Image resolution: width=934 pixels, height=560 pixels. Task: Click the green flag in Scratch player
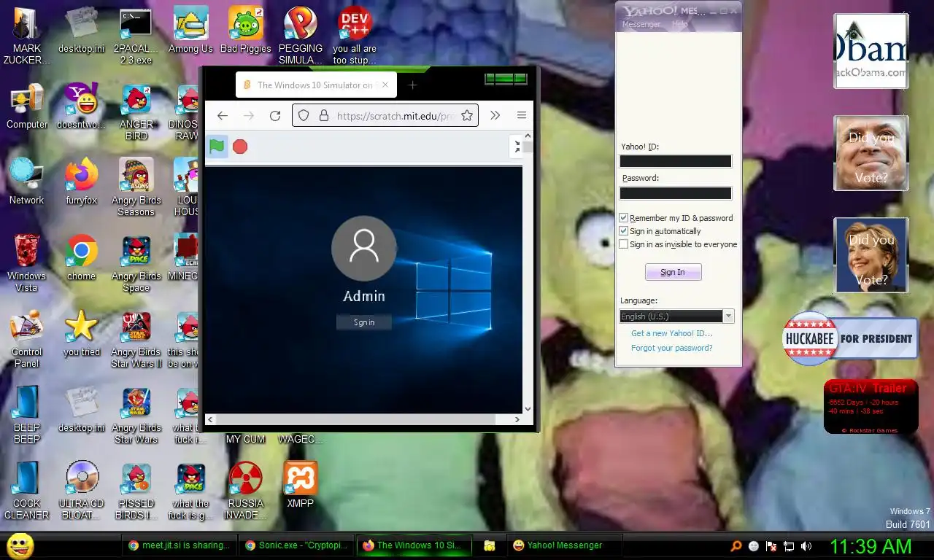pyautogui.click(x=217, y=147)
